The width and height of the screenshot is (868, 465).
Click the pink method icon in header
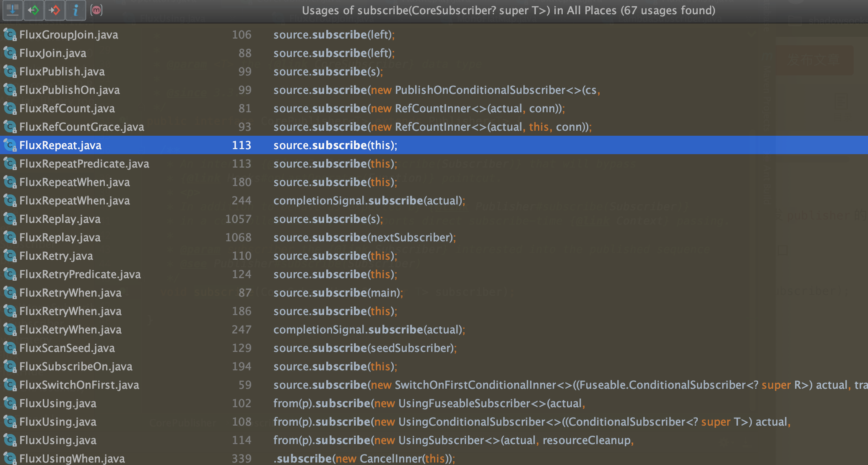click(x=96, y=10)
